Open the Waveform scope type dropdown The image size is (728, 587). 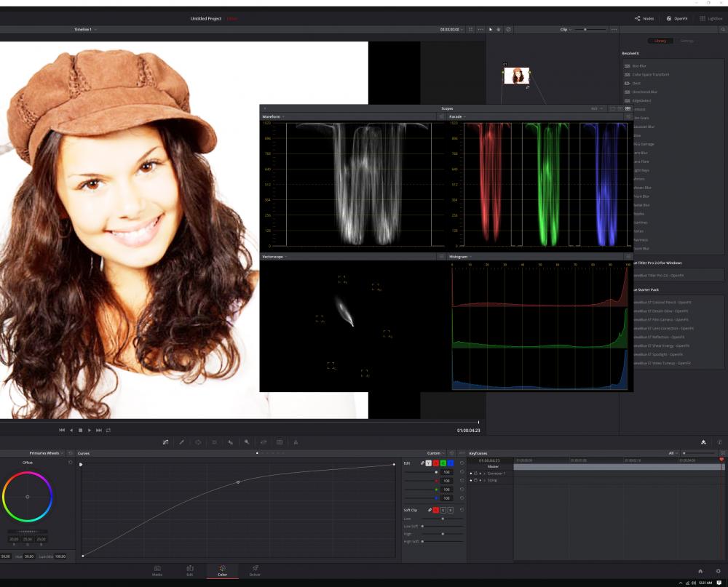[273, 116]
